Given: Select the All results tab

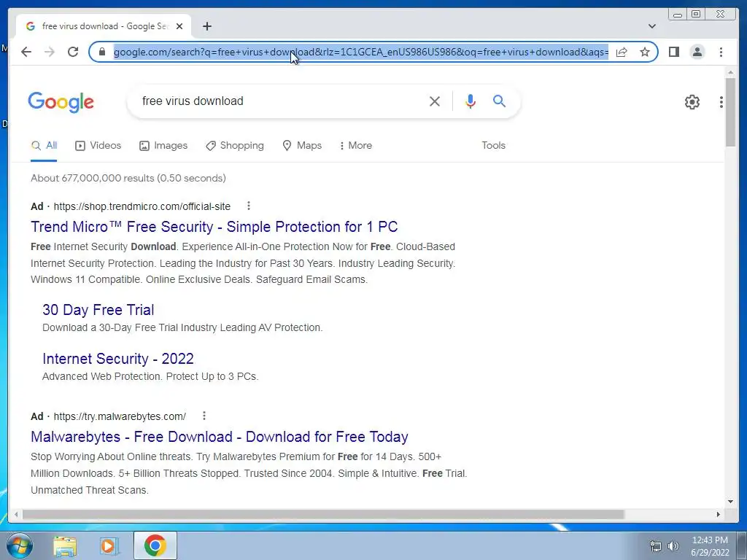Looking at the screenshot, I should point(44,146).
